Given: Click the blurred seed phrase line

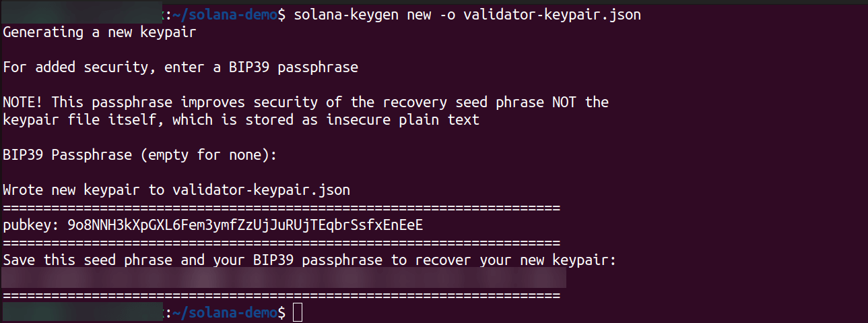Looking at the screenshot, I should 283,278.
